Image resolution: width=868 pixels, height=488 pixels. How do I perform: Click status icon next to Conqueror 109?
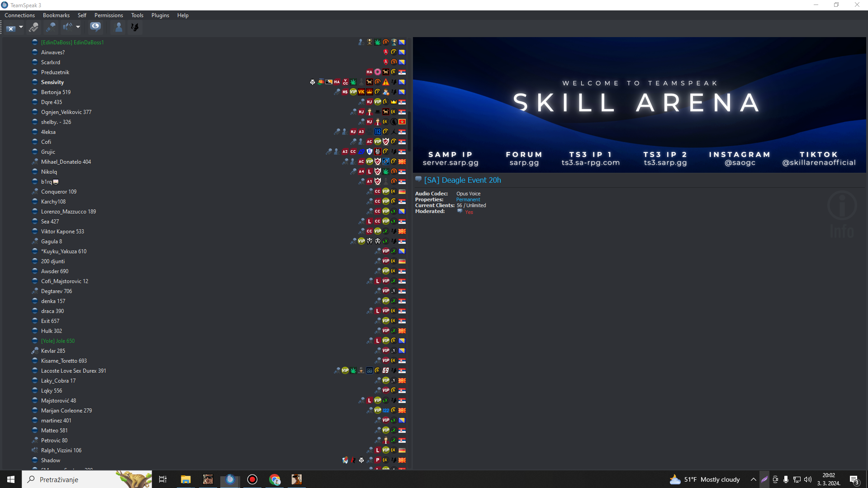[x=35, y=192]
